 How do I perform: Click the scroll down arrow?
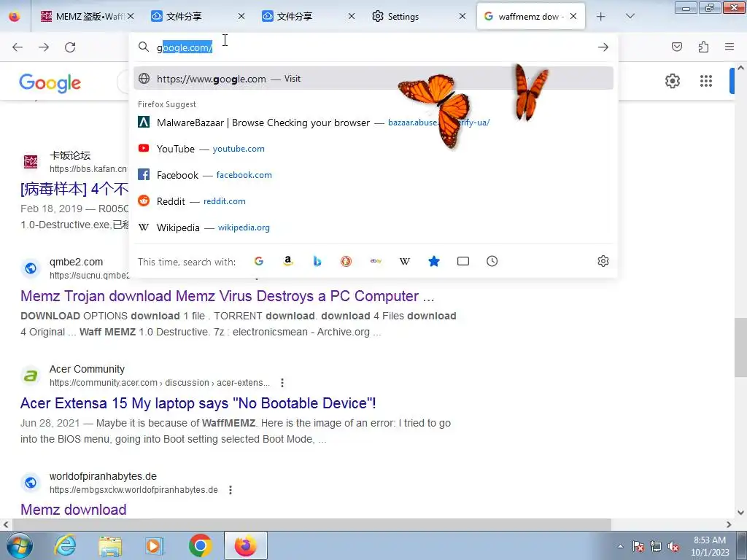click(x=741, y=513)
